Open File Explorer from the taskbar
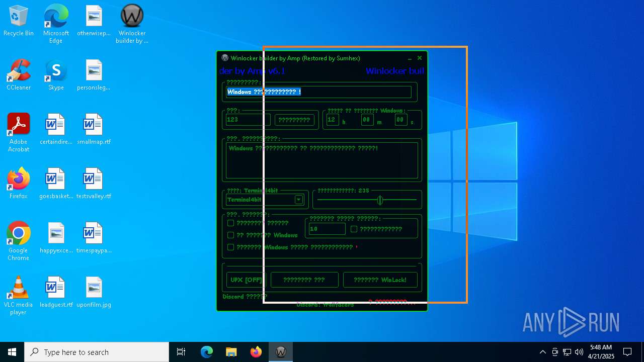 tap(231, 352)
